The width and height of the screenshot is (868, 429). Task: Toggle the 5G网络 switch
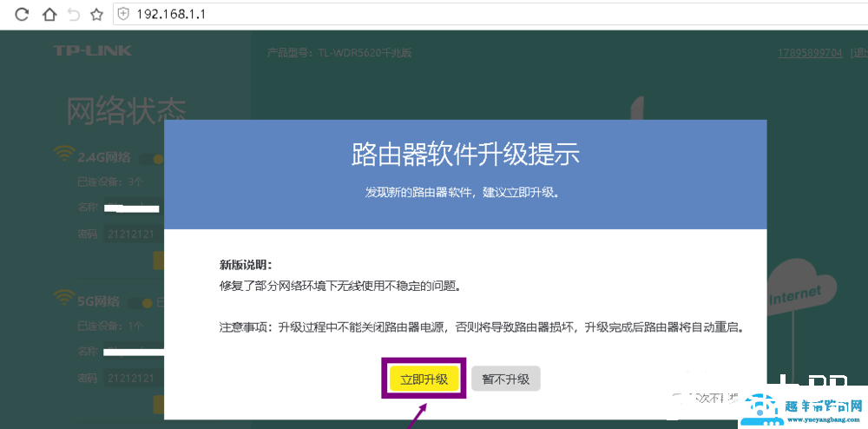coord(141,303)
